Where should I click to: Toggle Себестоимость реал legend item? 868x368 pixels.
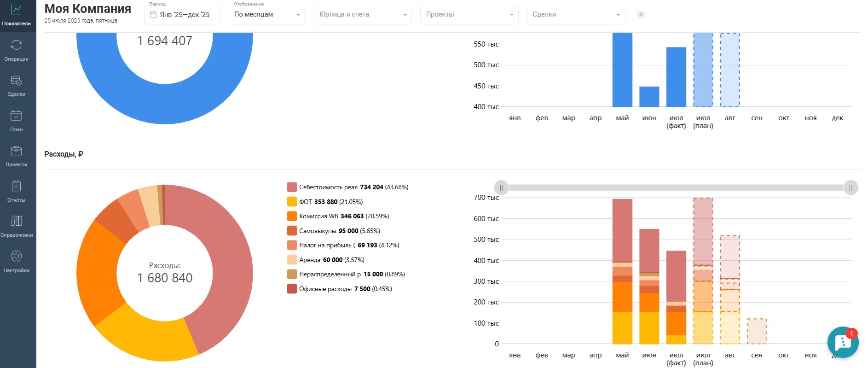tap(328, 187)
